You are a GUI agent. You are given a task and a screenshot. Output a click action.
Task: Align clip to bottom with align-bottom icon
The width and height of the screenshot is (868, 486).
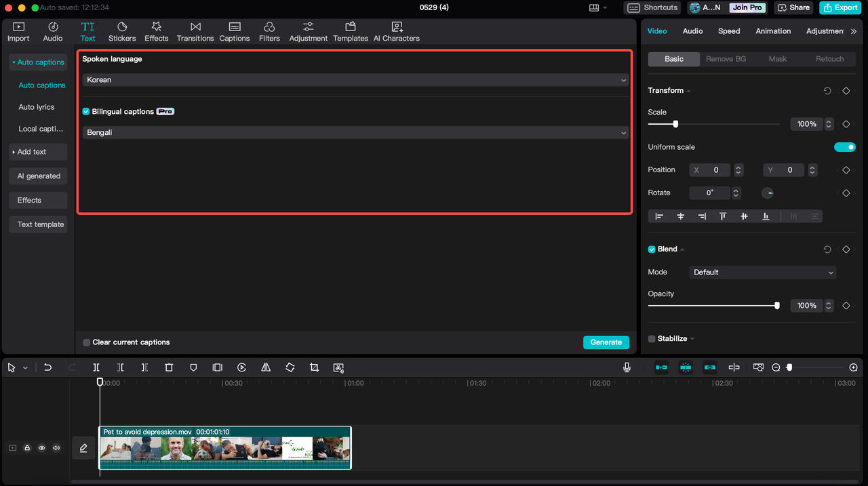tap(766, 216)
